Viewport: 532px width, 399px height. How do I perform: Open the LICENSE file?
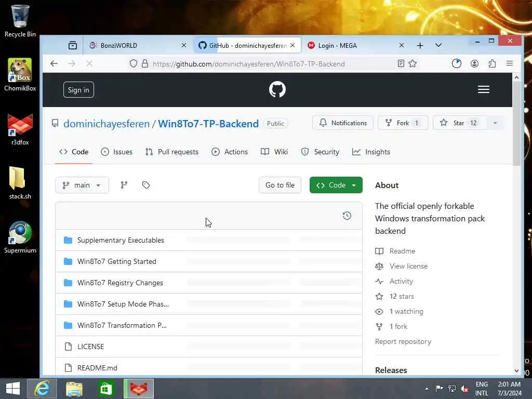(90, 347)
